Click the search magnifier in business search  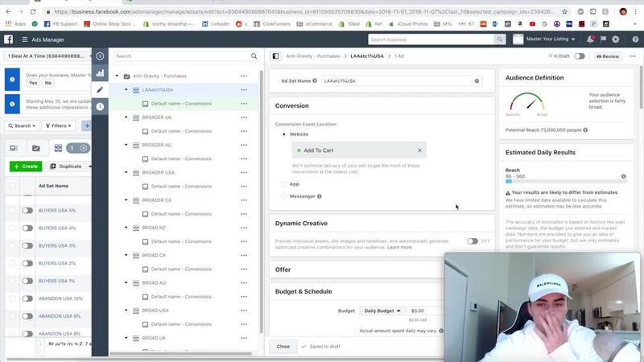[499, 39]
